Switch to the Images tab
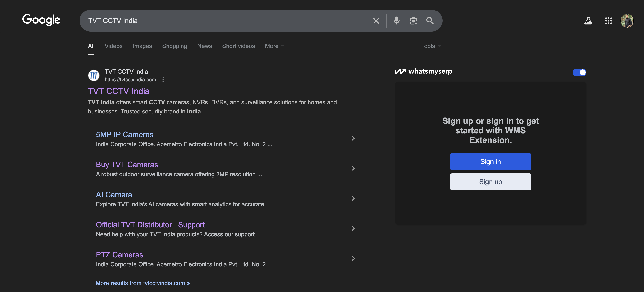Image resolution: width=644 pixels, height=292 pixels. coord(142,46)
